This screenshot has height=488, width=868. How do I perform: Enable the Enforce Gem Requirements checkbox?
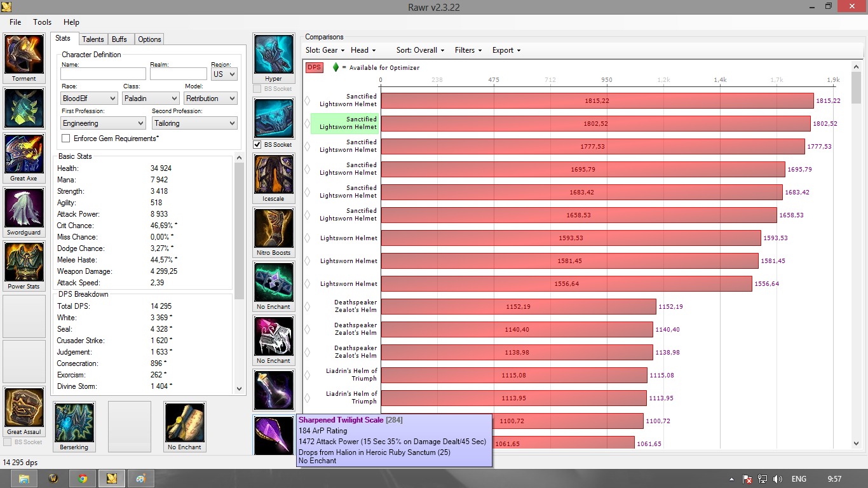point(66,139)
